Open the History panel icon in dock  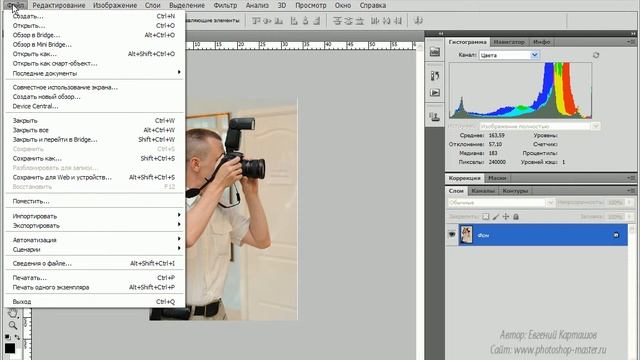[435, 76]
